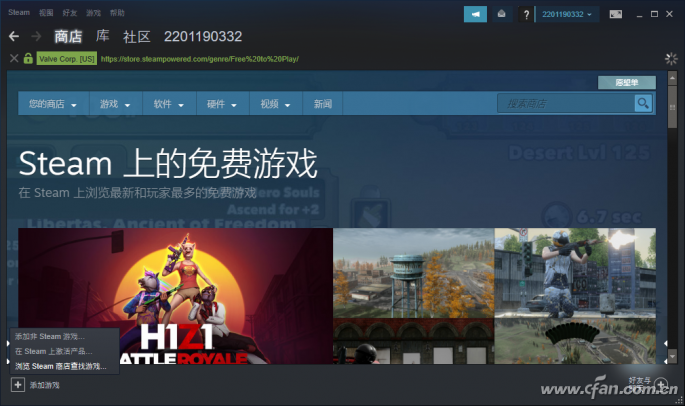The width and height of the screenshot is (685, 406).
Task: Open the announcements megaphone icon
Action: (x=475, y=14)
